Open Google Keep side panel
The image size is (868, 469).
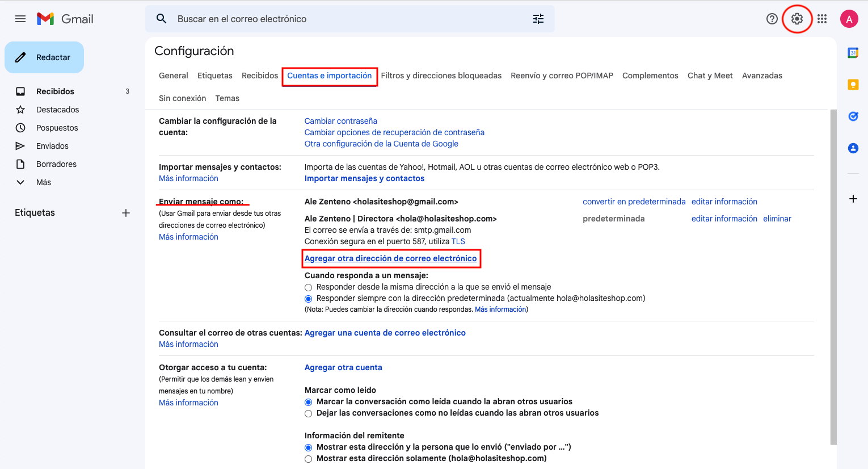pos(853,85)
